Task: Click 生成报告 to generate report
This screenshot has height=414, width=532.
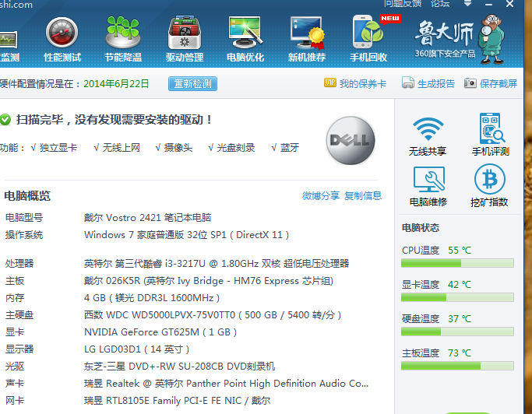Action: pos(428,83)
